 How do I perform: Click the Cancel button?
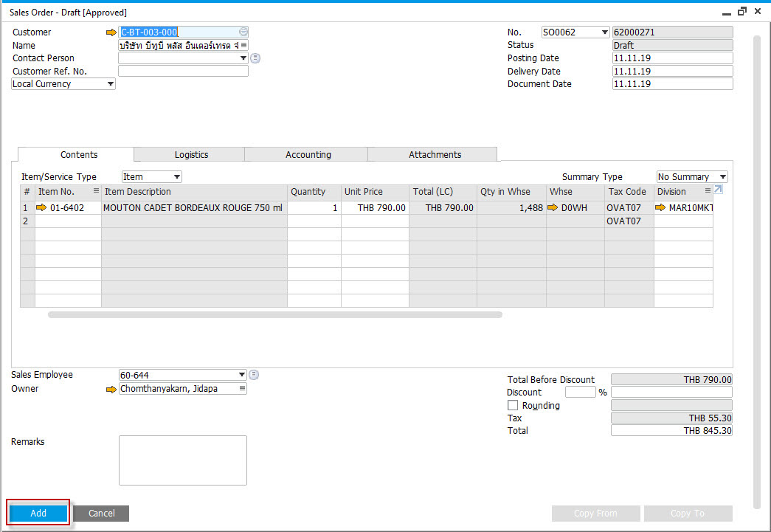tap(101, 514)
